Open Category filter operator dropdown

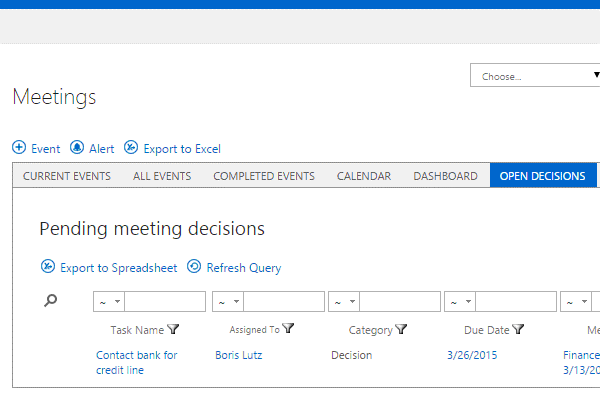[344, 302]
